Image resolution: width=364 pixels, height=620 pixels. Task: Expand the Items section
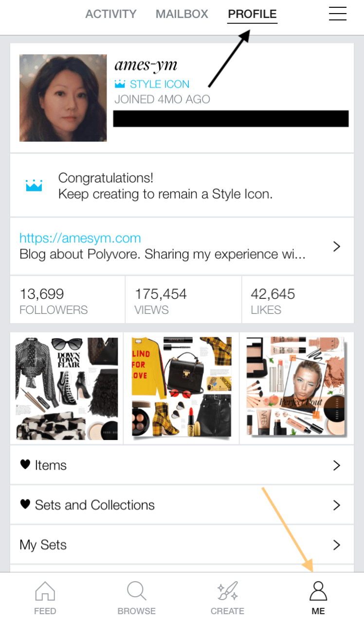pos(337,465)
